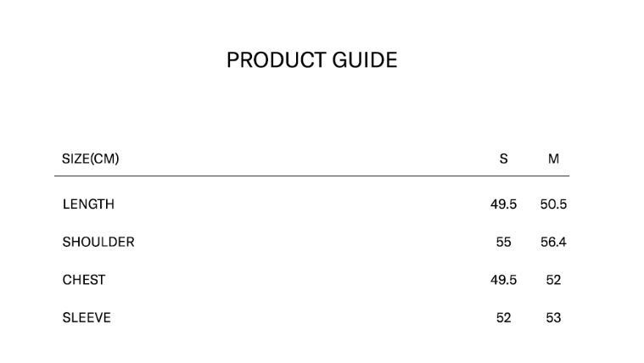The width and height of the screenshot is (644, 363).
Task: Click the divider line directly beneath SIZE(CM)
Action: click(x=91, y=176)
